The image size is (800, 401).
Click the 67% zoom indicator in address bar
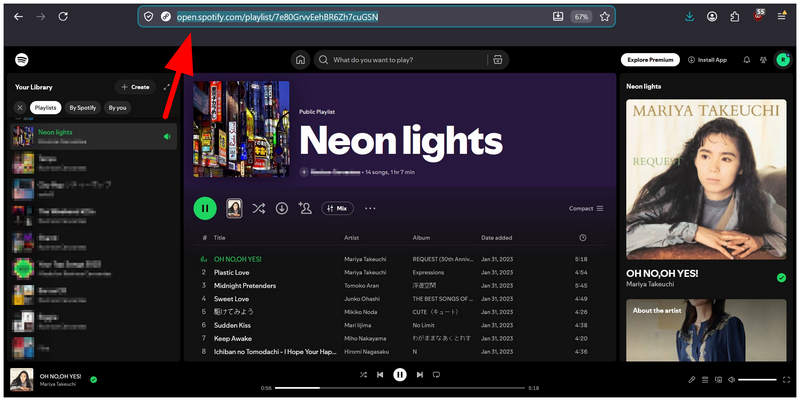tap(581, 17)
